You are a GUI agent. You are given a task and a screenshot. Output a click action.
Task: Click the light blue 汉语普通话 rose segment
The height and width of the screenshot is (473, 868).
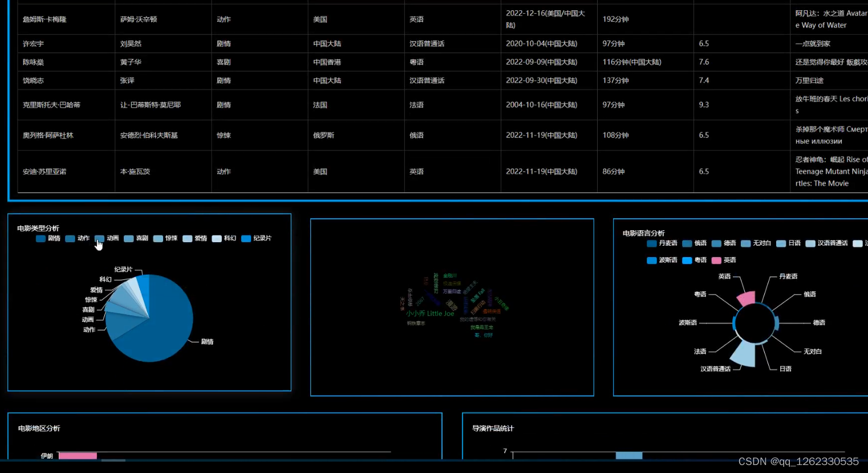click(745, 354)
